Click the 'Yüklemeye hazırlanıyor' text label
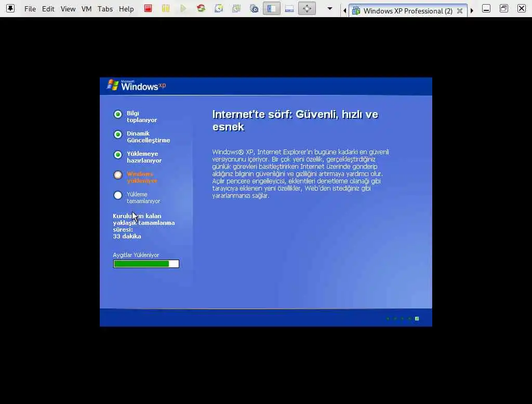This screenshot has width=532, height=404. point(144,157)
